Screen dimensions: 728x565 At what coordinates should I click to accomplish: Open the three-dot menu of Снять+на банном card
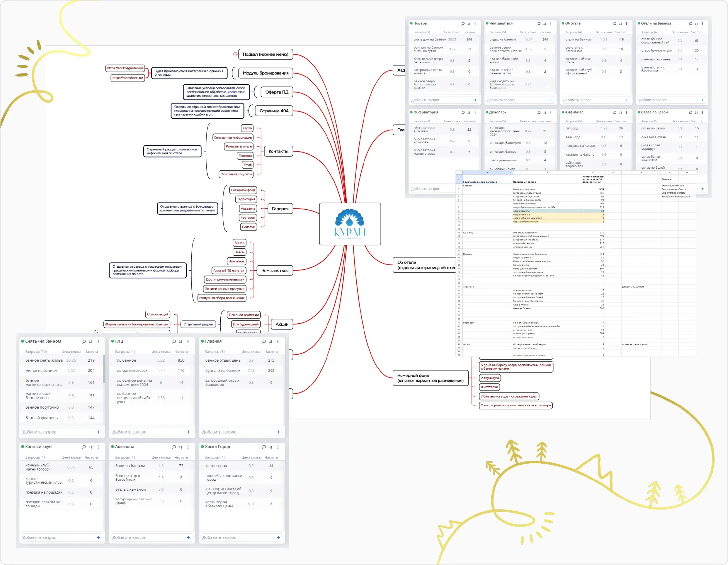98,342
